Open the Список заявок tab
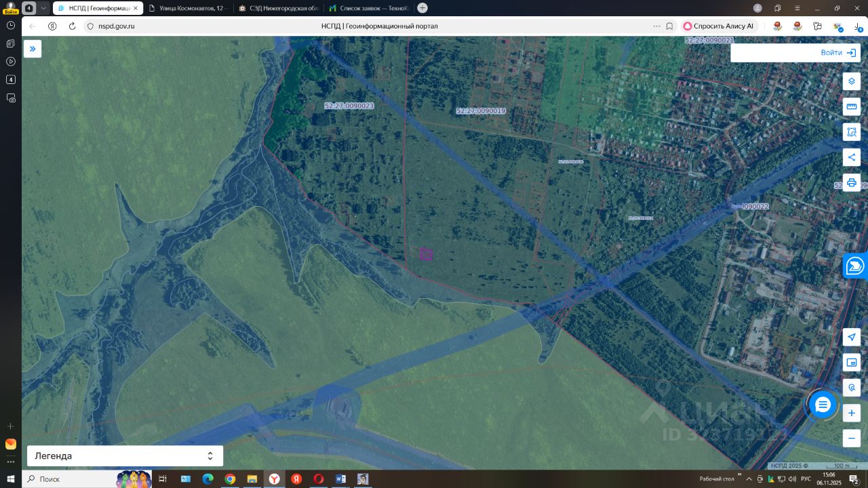 368,8
